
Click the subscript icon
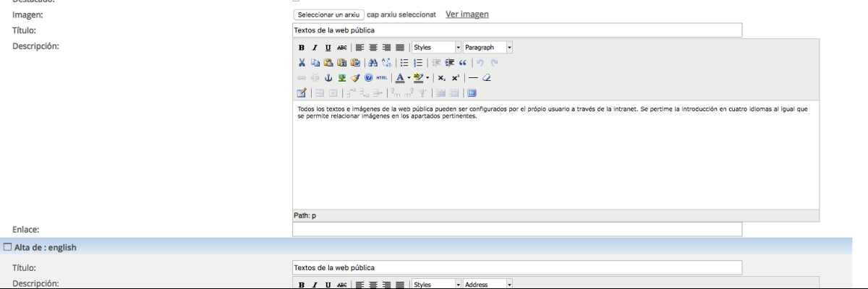pos(441,78)
